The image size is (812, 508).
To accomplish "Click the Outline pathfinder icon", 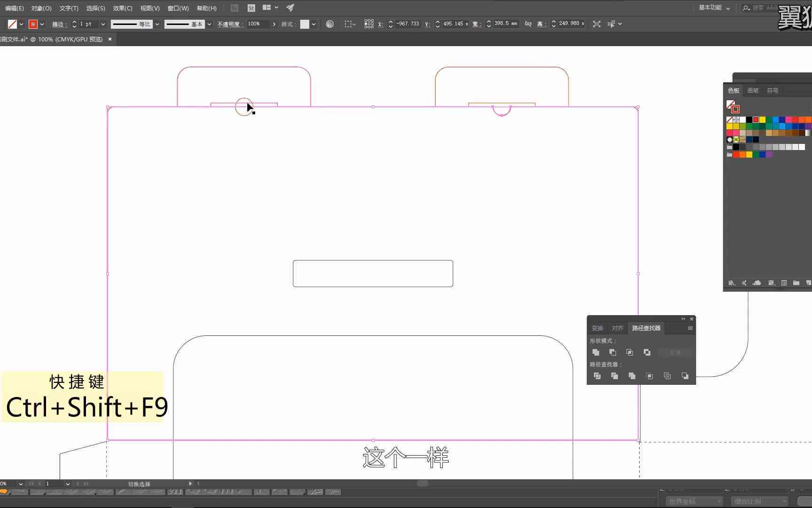I will [667, 376].
